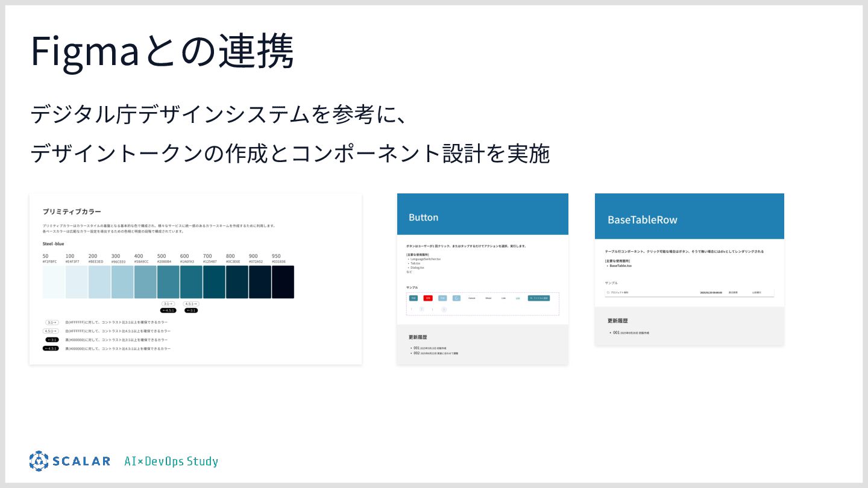Screen dimensions: 868x488
Task: Select the Steel-blue 50 swatch #F2FBFC
Action: pyautogui.click(x=54, y=282)
